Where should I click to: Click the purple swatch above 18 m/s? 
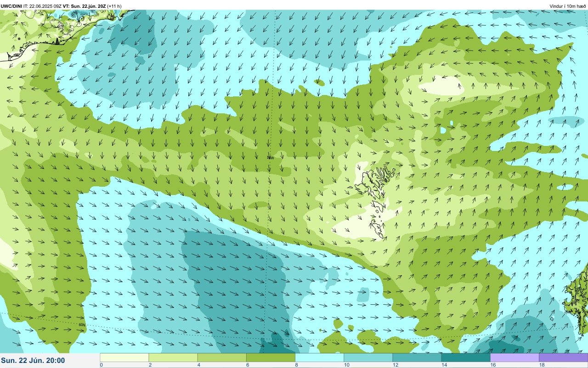tap(564, 357)
